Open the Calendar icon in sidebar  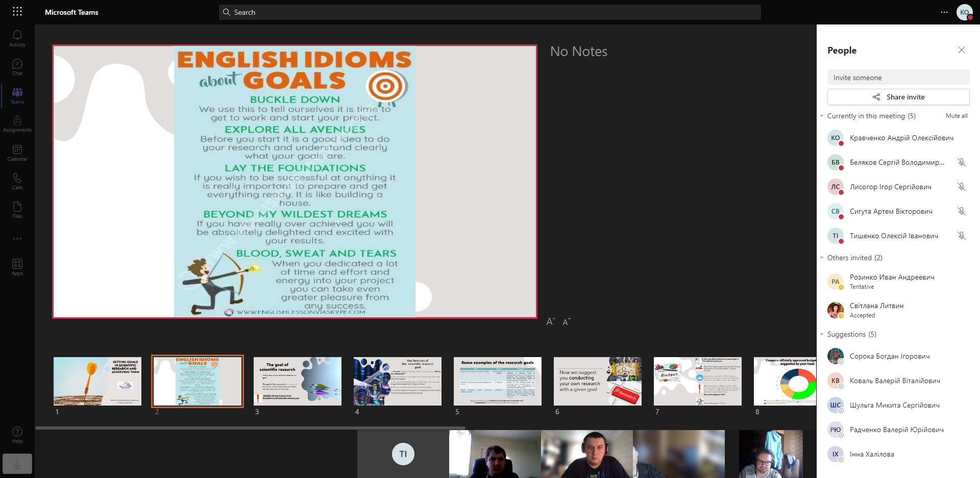17,153
